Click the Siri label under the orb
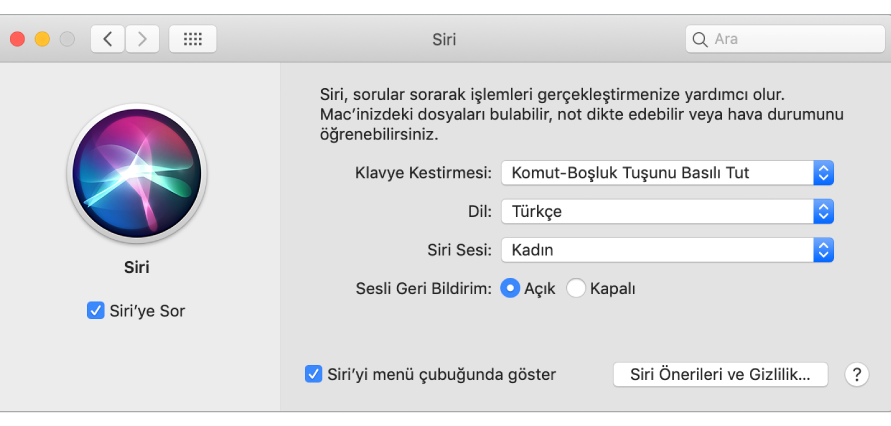The width and height of the screenshot is (891, 426). pyautogui.click(x=136, y=267)
